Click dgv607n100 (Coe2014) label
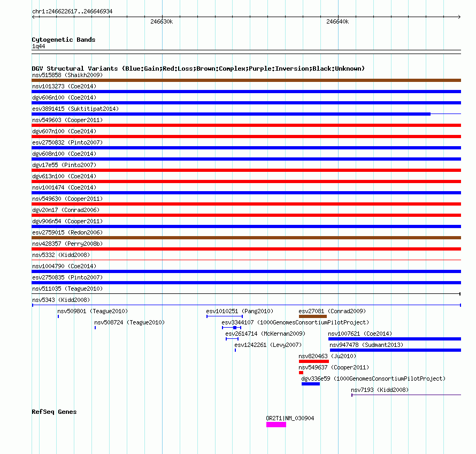Screen dimensions: 476x454 [64, 131]
